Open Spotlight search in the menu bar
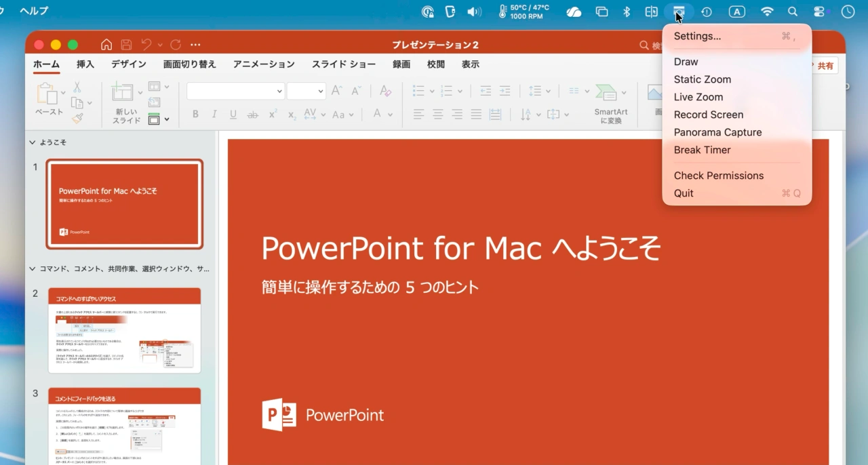868x465 pixels. pyautogui.click(x=793, y=12)
